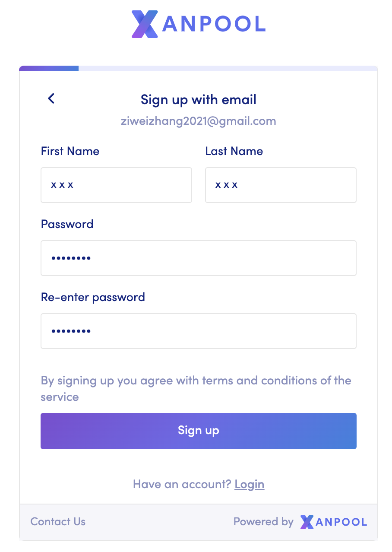392x552 pixels.
Task: Click the displayed gmail address text
Action: tap(198, 121)
